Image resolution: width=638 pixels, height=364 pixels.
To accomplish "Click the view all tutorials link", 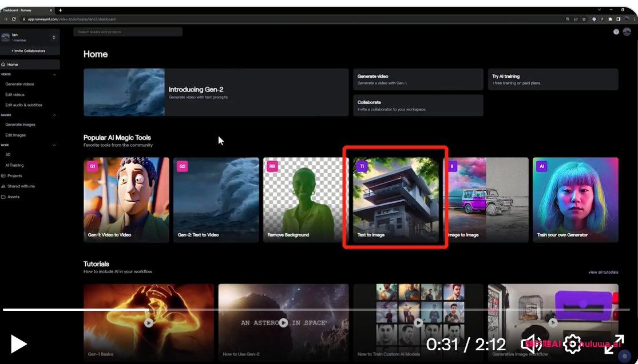I will click(603, 272).
